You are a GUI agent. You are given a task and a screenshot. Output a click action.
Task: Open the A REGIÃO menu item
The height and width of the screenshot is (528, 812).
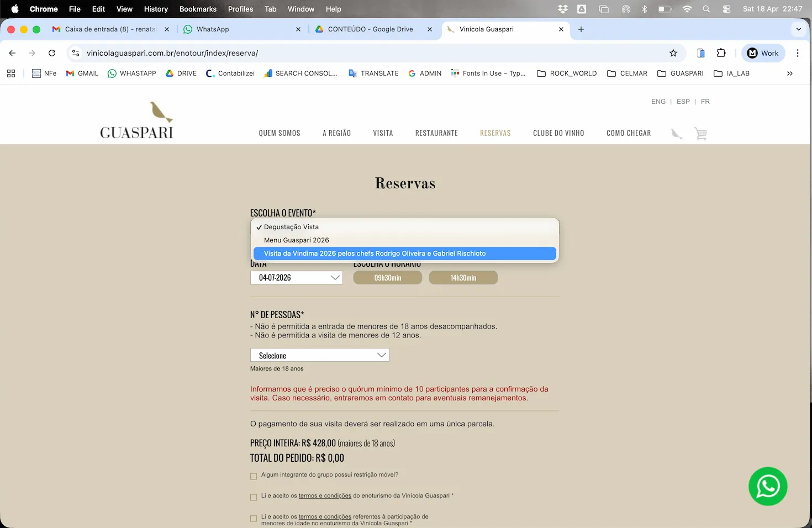[x=337, y=133]
